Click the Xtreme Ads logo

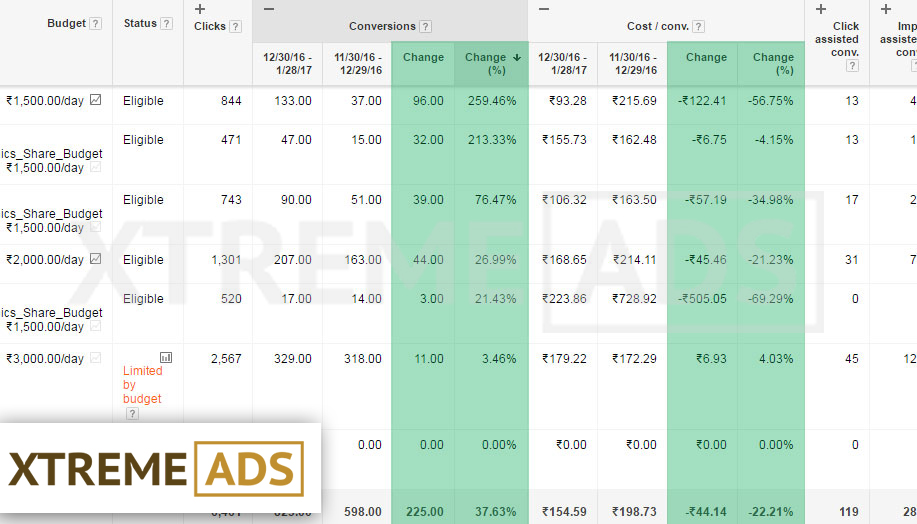(156, 469)
